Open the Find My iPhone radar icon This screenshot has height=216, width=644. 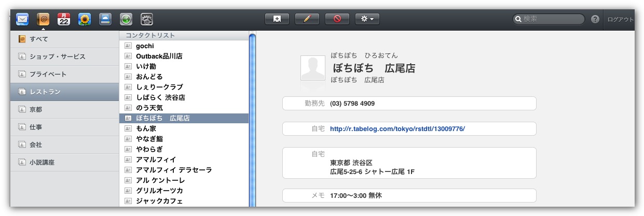[x=126, y=19]
